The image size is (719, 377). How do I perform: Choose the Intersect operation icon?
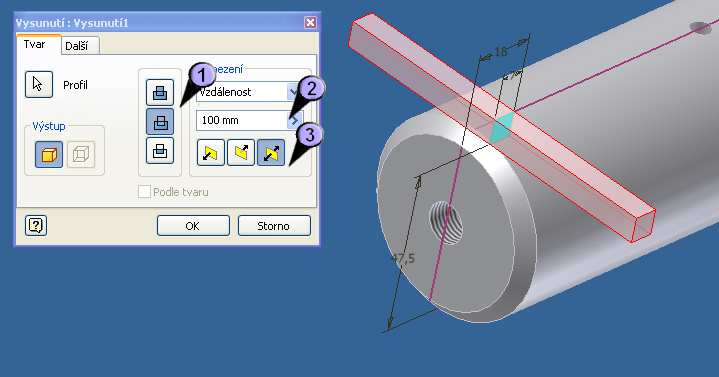(160, 150)
